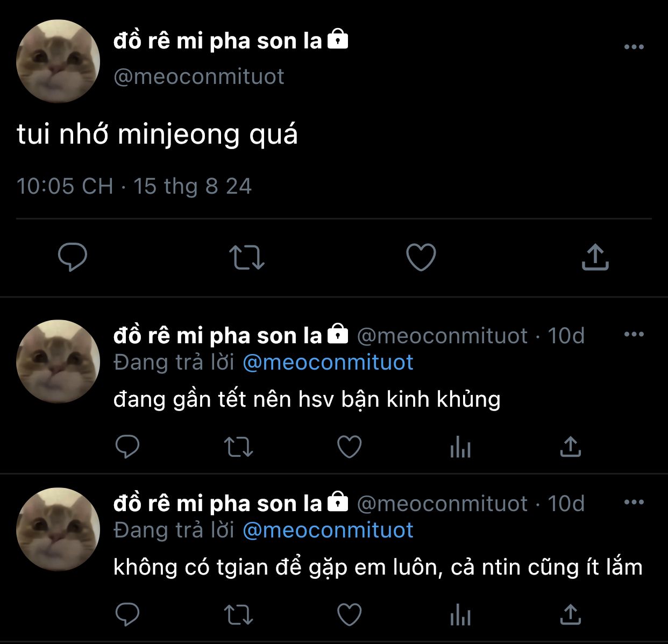
Task: Open more menu on 'không có tgian' reply
Action: tap(634, 503)
